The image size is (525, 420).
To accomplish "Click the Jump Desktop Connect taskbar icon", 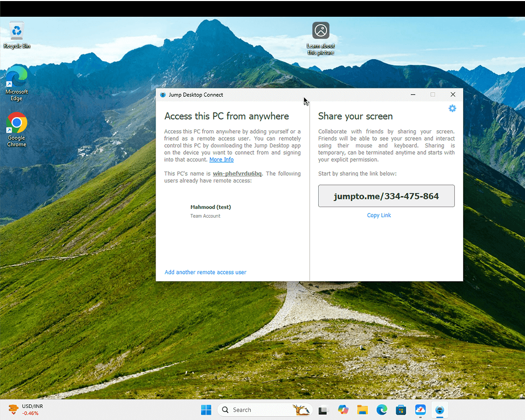I will pos(440,410).
